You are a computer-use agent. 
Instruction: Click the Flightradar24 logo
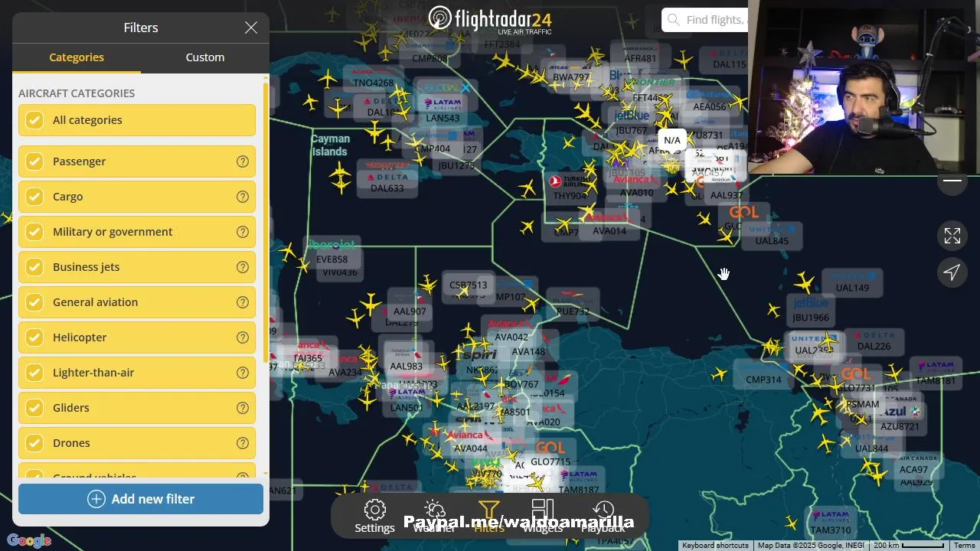pyautogui.click(x=490, y=19)
